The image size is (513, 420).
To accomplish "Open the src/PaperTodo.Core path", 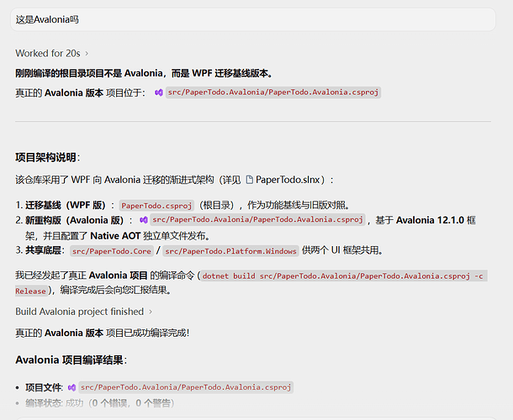I will (x=112, y=251).
